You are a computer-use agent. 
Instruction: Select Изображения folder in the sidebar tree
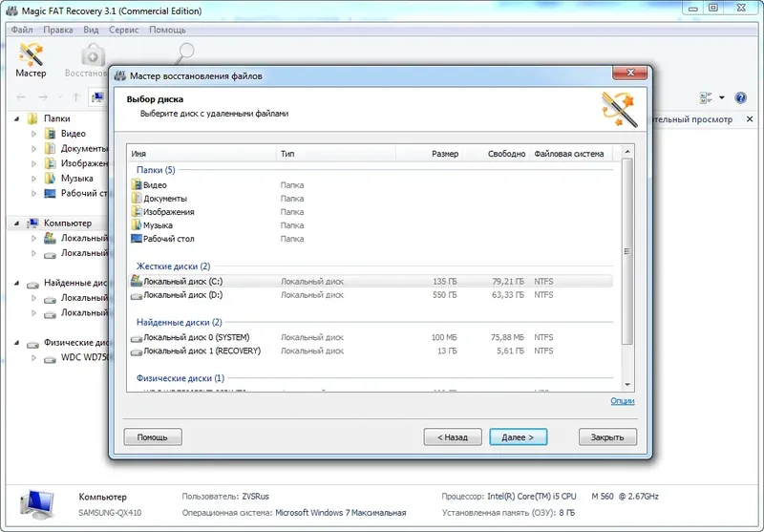click(84, 163)
